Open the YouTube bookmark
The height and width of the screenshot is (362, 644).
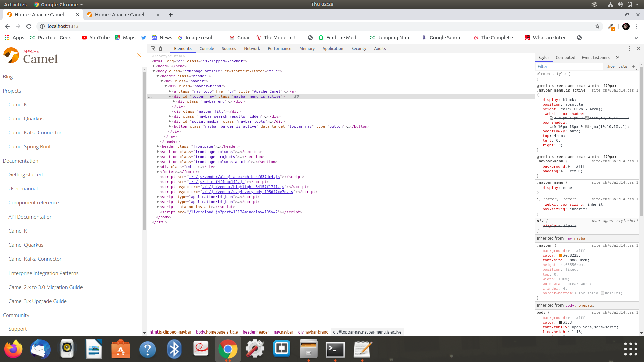[x=96, y=38]
